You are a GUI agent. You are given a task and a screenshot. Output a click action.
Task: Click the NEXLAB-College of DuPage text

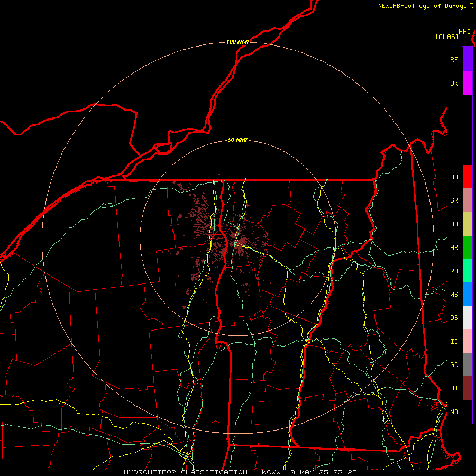coord(423,6)
